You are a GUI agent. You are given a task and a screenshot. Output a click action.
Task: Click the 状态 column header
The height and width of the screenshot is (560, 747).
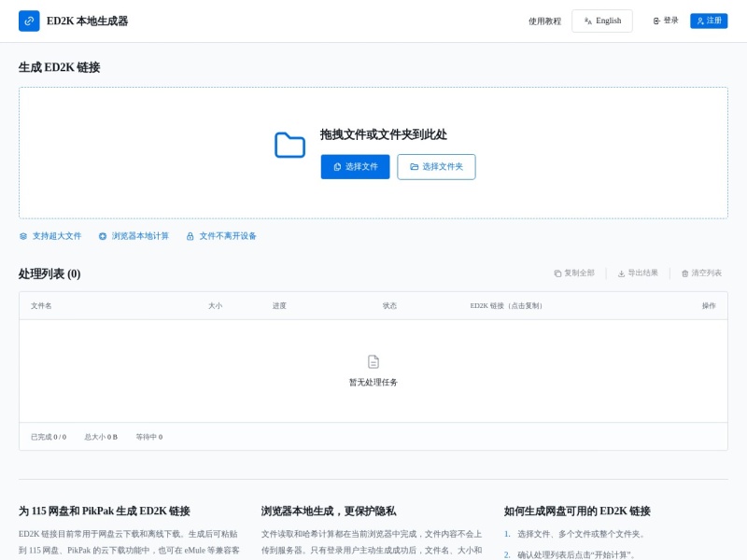tap(389, 306)
